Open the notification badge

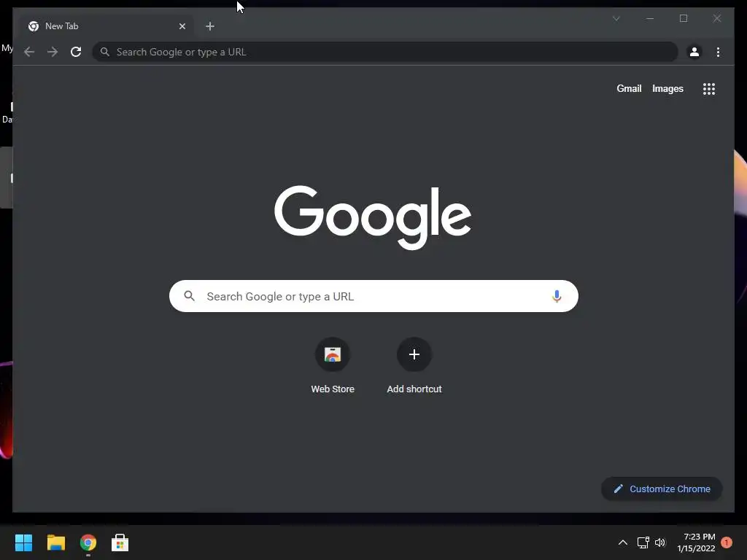click(x=727, y=542)
